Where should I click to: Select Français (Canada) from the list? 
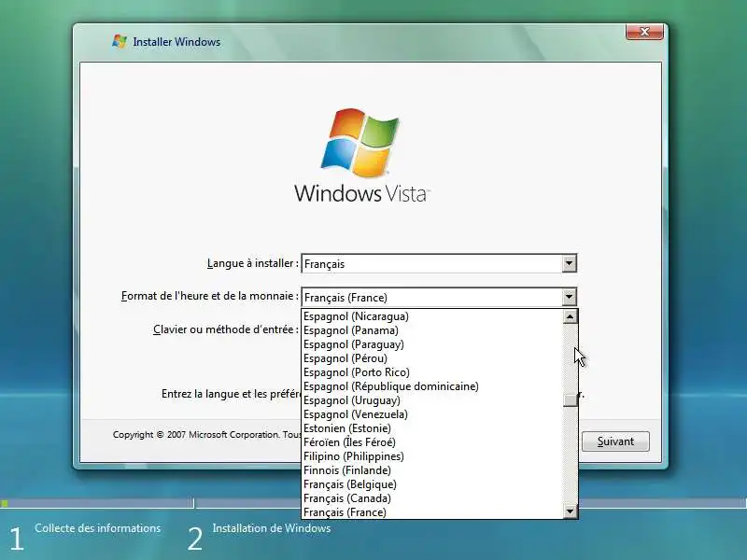click(432, 498)
